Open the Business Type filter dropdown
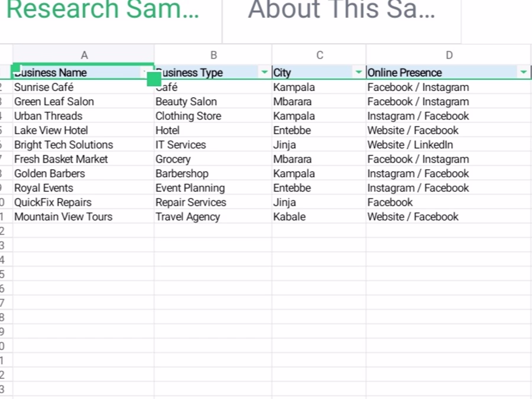 [x=264, y=72]
